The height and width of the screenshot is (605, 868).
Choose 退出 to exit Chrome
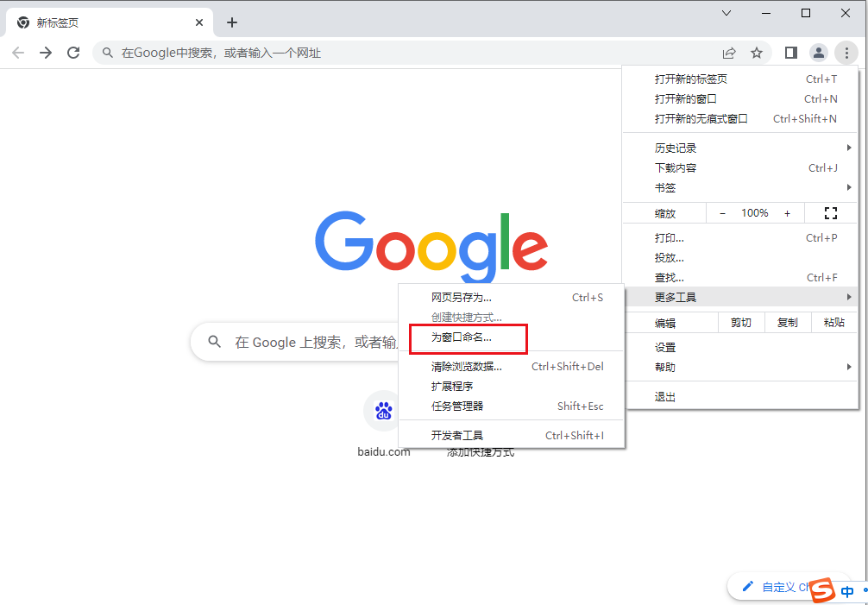click(x=740, y=397)
